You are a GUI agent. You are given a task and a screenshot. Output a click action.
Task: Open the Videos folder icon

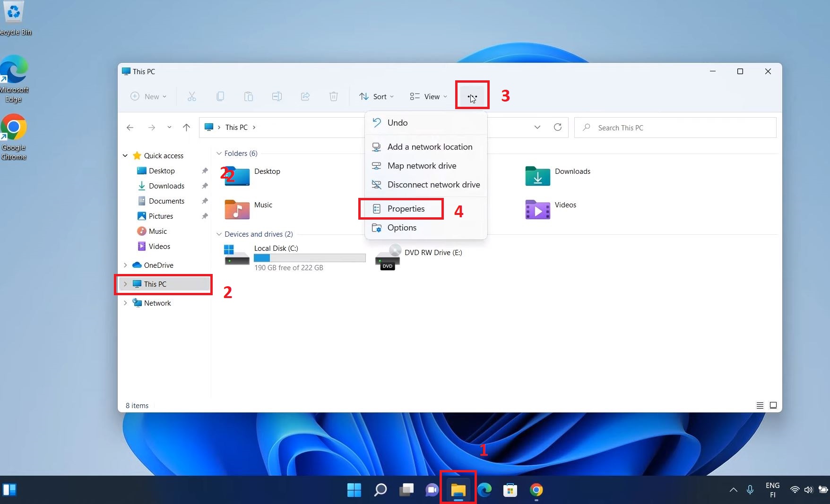tap(537, 209)
